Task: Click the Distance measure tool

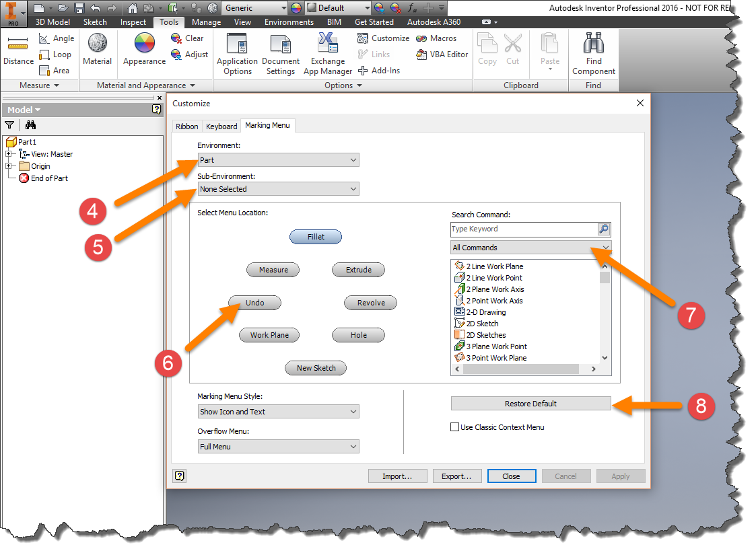Action: click(x=18, y=50)
